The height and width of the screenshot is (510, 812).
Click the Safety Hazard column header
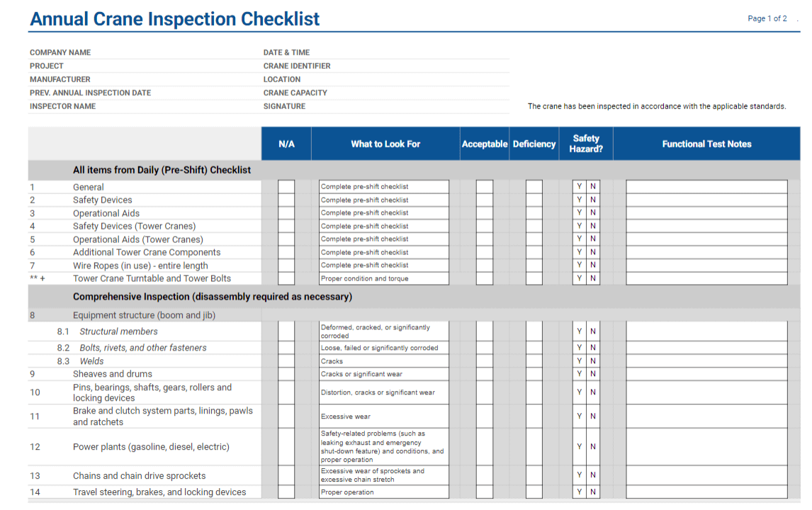[586, 143]
